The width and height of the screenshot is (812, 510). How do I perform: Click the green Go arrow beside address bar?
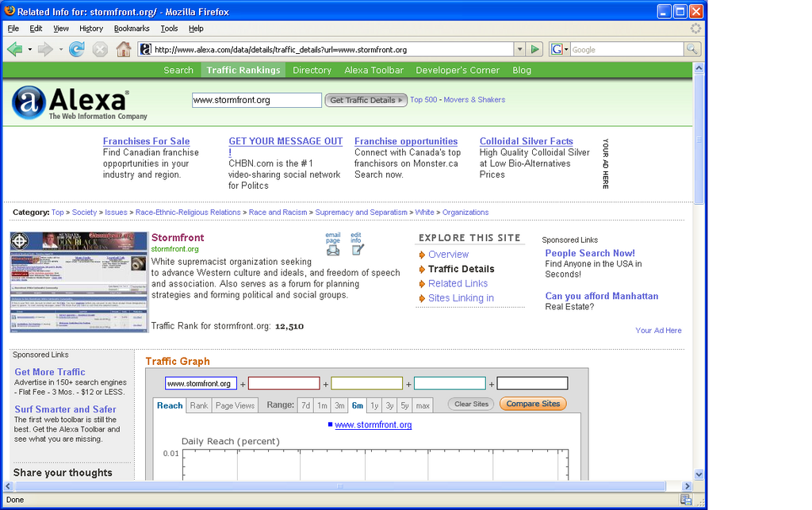pos(535,49)
